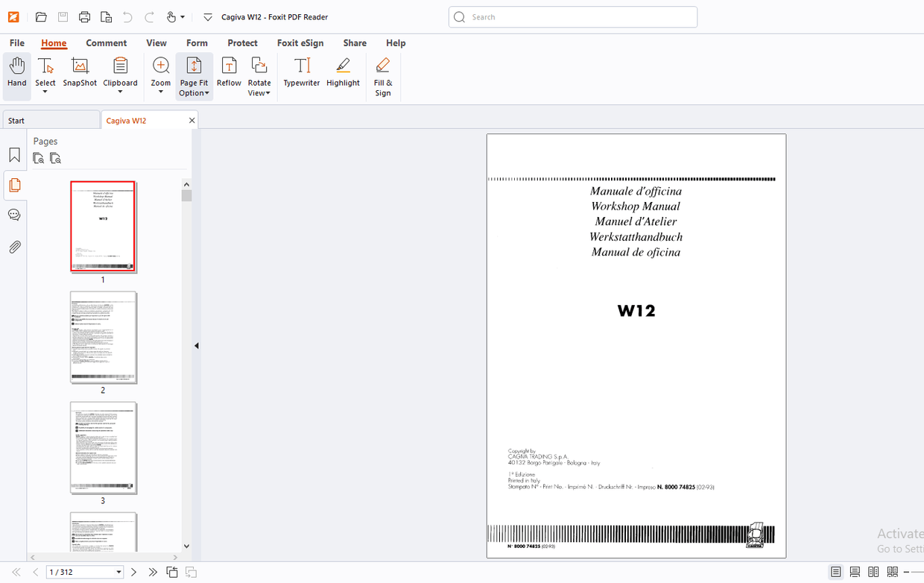Switch to facing page layout
924x583 pixels.
(873, 571)
